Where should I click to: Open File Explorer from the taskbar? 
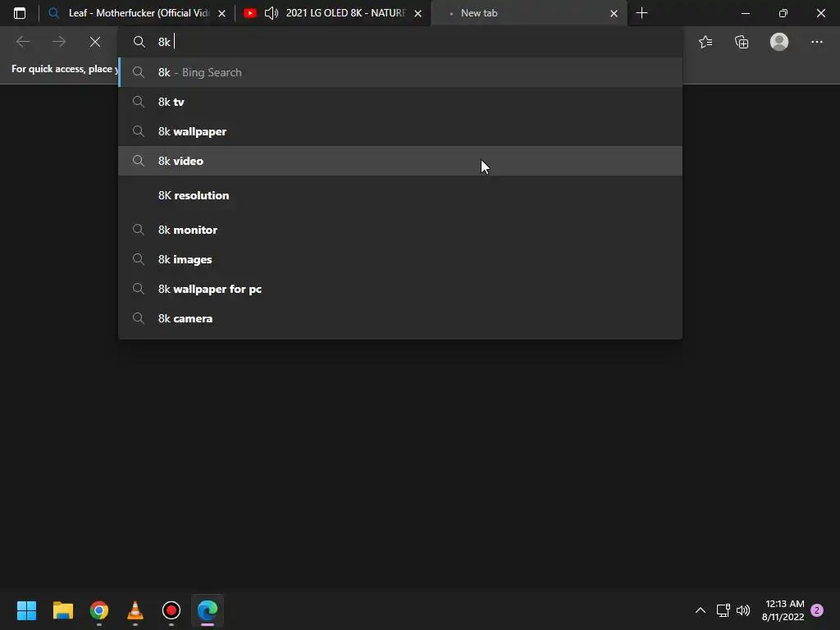(x=62, y=610)
